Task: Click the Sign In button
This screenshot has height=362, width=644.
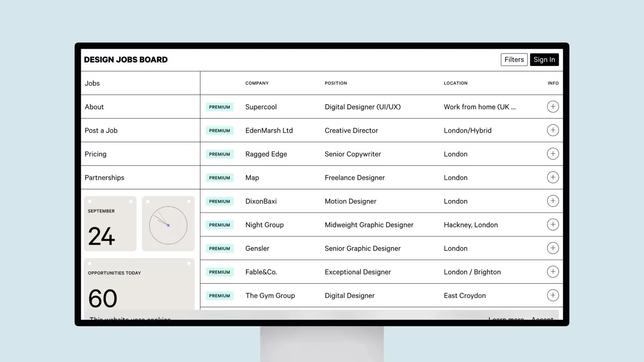Action: pos(544,59)
